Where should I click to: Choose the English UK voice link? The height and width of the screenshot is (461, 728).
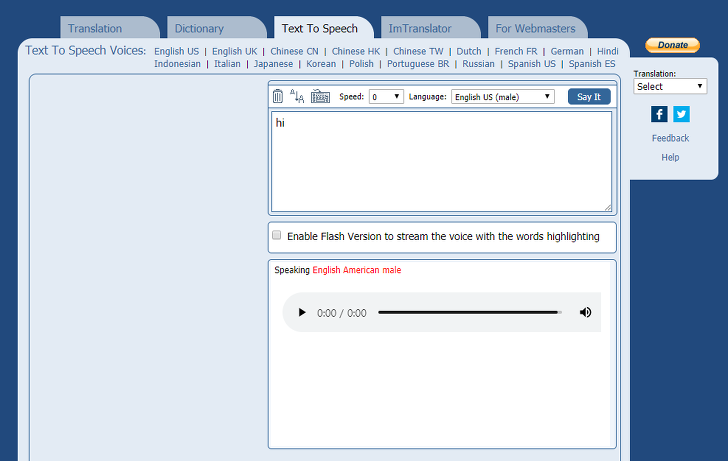234,52
